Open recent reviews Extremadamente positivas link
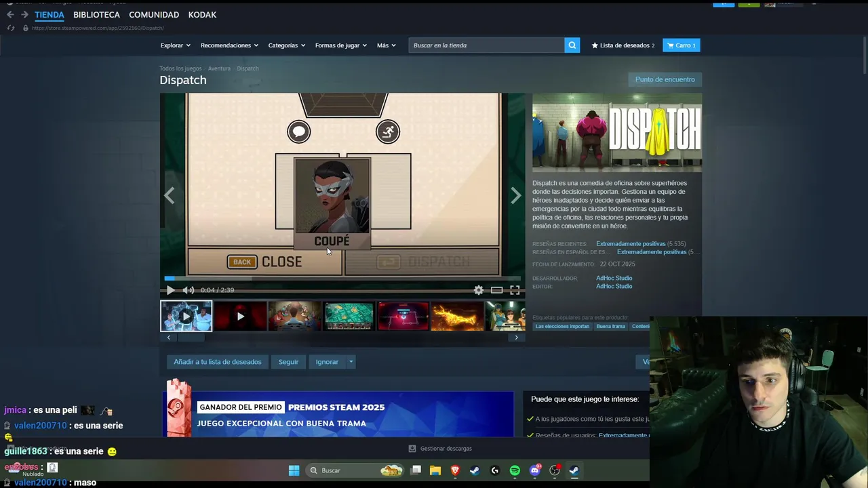 pos(631,244)
